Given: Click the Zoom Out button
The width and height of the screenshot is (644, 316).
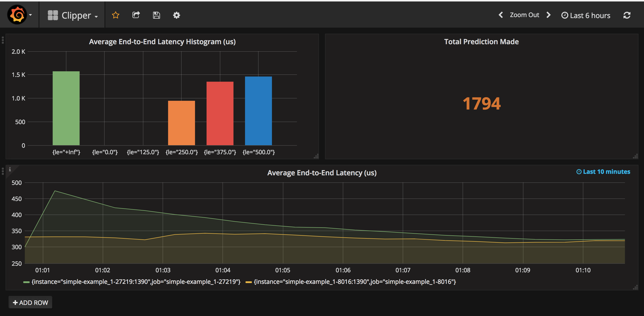Looking at the screenshot, I should pos(525,15).
